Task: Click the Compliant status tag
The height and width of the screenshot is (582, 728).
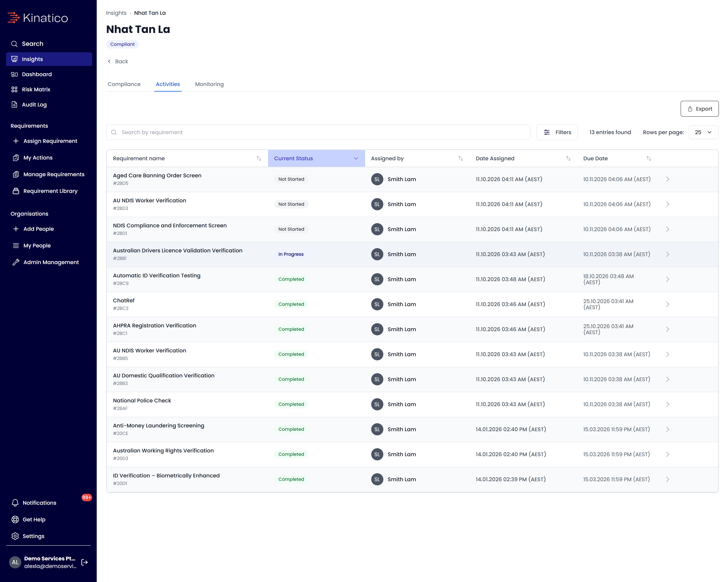Action: coord(122,44)
